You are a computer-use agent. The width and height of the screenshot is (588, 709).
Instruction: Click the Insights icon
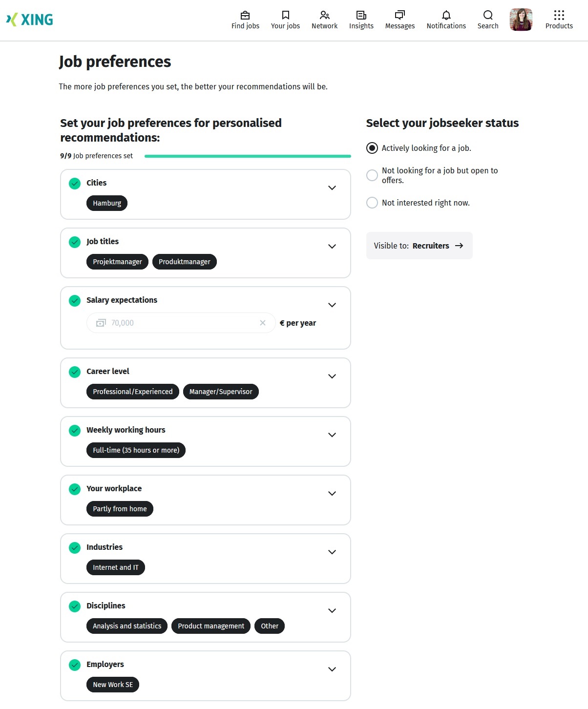[361, 20]
